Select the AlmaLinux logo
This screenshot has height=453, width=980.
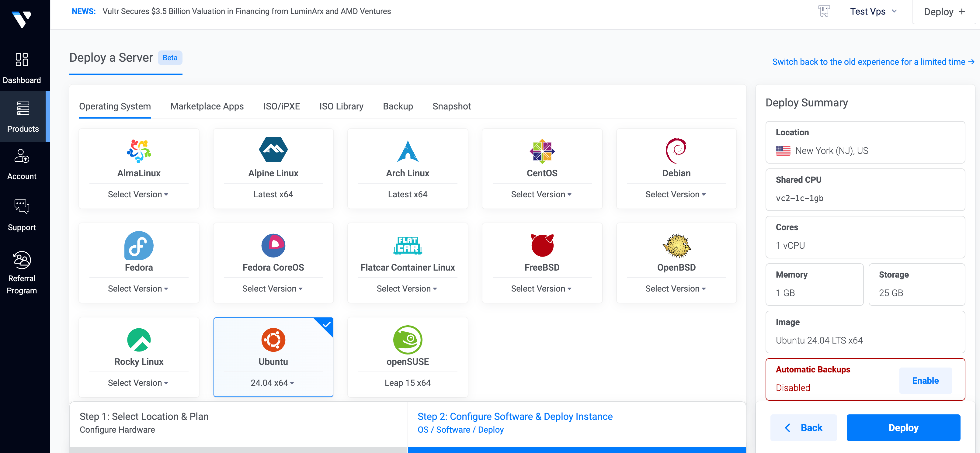click(x=139, y=151)
